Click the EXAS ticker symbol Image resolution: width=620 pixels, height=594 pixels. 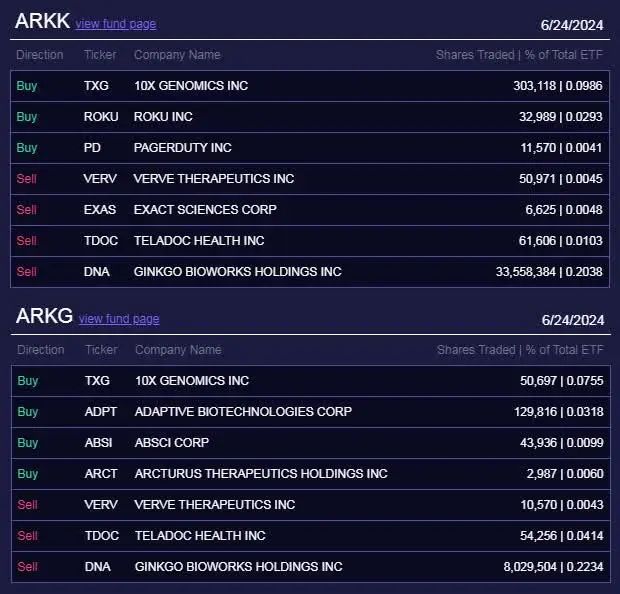pos(100,210)
